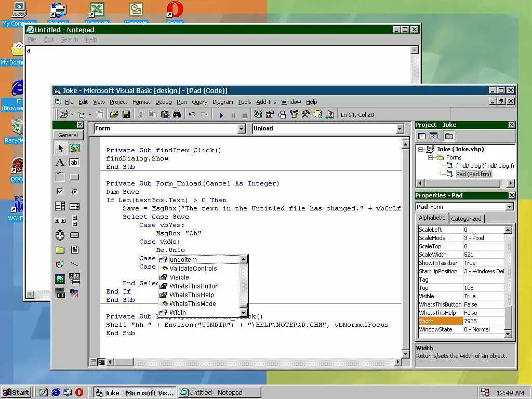This screenshot has width=532, height=399.
Task: Select the PictureBox control in the toolbox
Action: pos(75,148)
